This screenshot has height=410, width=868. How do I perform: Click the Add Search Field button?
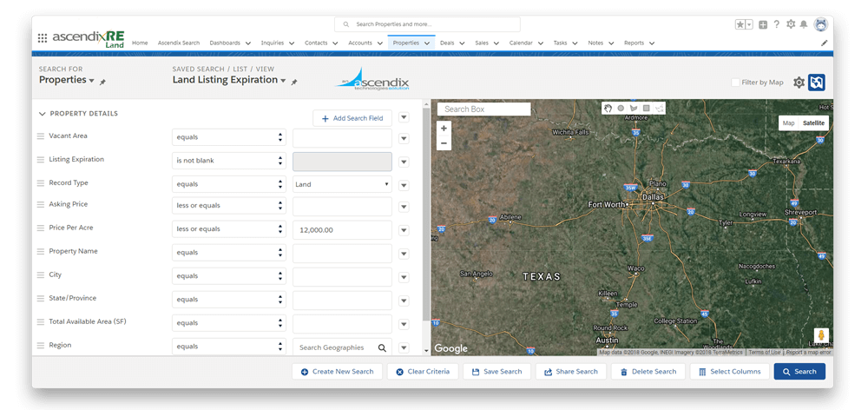352,118
